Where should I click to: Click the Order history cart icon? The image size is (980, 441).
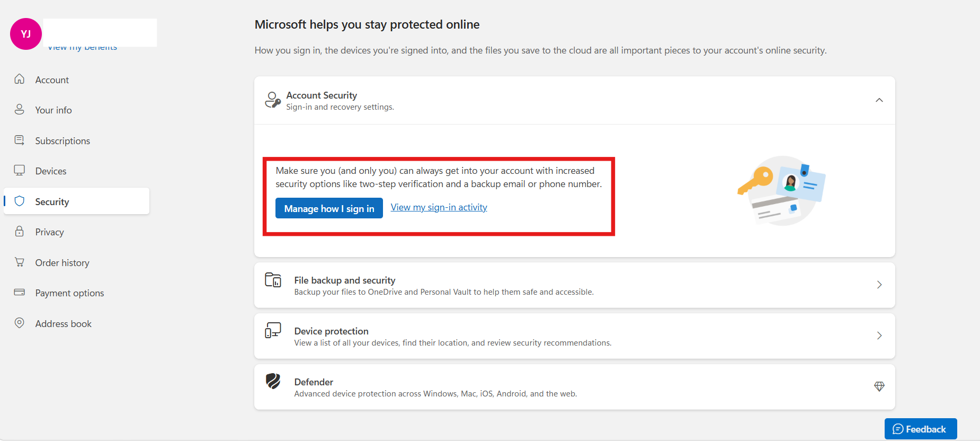tap(20, 262)
